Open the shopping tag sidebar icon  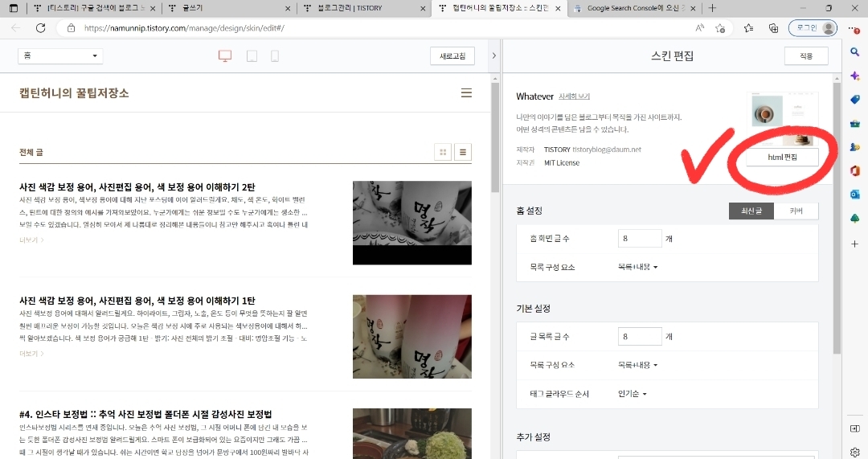(x=854, y=100)
